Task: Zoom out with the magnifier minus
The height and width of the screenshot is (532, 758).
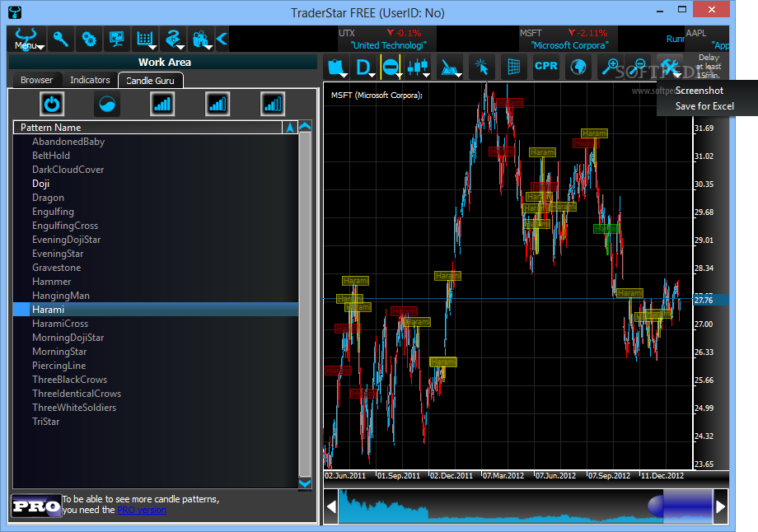Action: click(x=639, y=67)
